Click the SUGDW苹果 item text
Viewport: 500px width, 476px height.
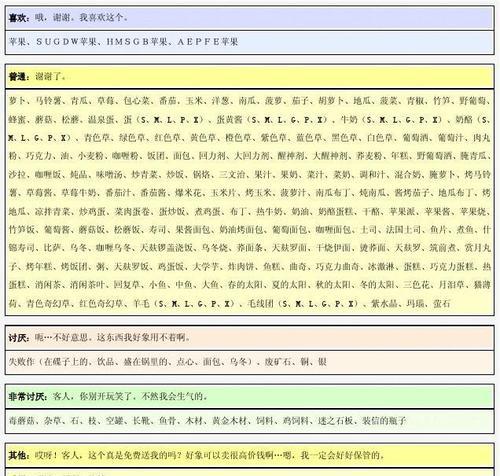(66, 42)
